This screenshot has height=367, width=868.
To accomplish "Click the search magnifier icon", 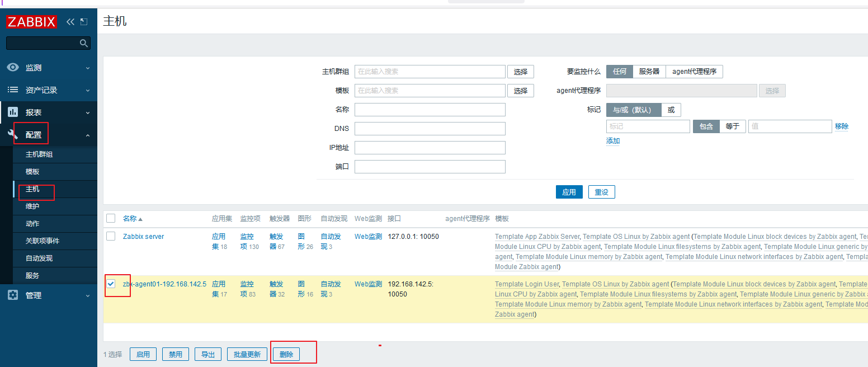I will coord(84,43).
